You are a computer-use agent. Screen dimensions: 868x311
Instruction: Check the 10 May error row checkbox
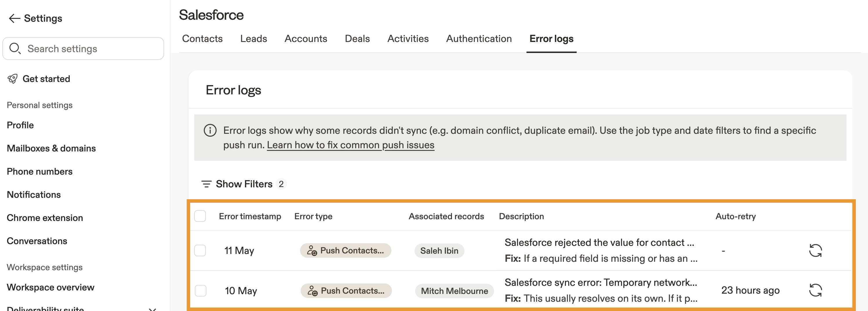point(201,290)
